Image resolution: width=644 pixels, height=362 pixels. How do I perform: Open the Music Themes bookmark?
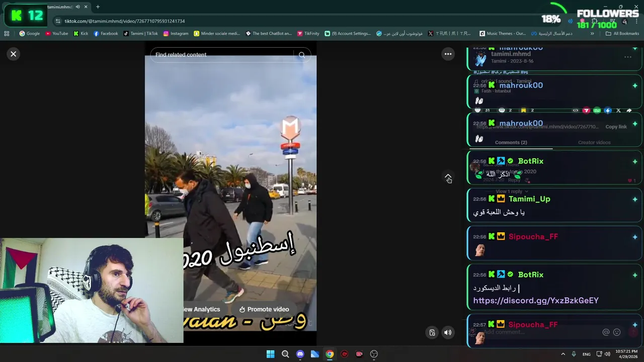click(x=502, y=34)
